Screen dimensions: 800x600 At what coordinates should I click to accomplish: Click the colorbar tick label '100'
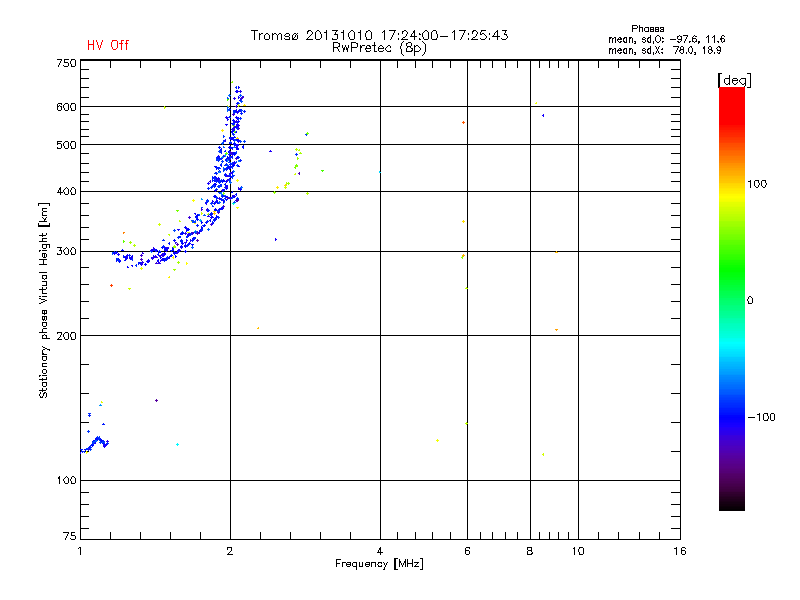point(757,184)
